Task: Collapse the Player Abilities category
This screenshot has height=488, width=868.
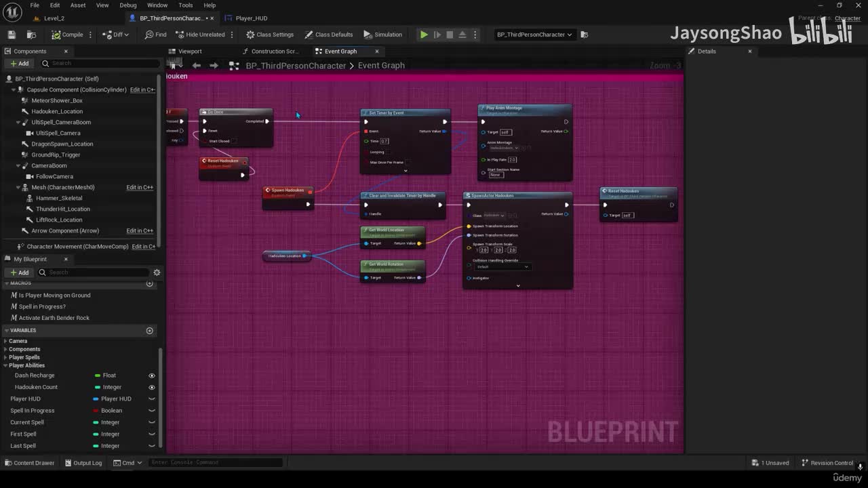Action: 6,365
